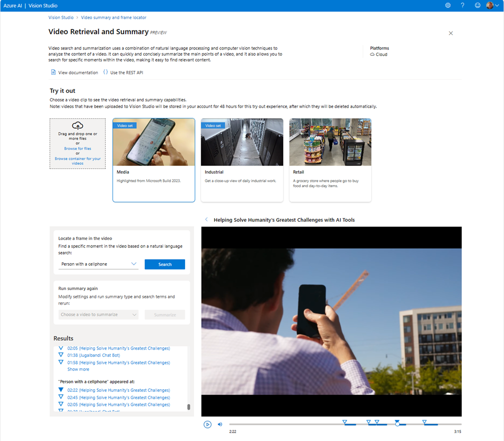This screenshot has height=441, width=504.
Task: Open Choose a video to summarize dropdown
Action: click(98, 314)
